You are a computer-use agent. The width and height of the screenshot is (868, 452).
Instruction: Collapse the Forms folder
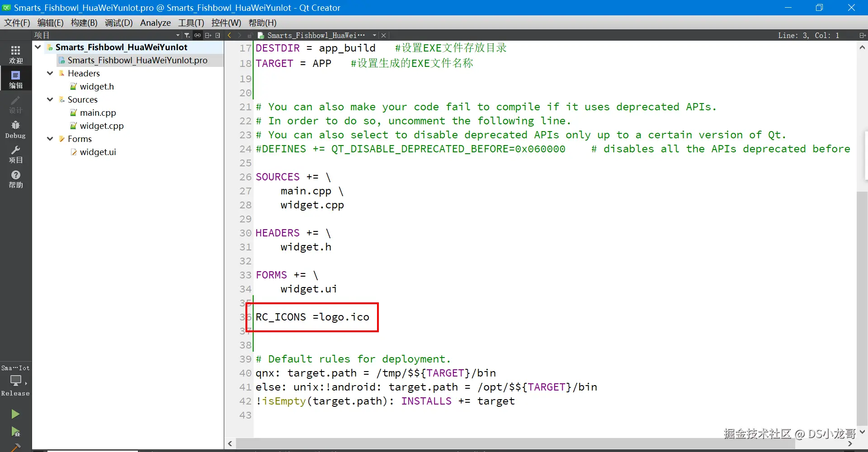pos(50,139)
